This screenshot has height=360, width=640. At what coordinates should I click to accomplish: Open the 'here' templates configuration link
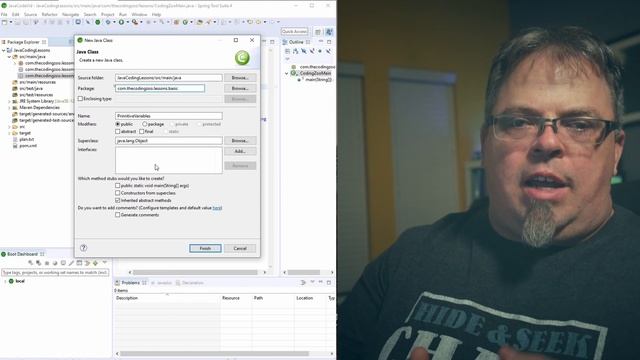(x=217, y=208)
